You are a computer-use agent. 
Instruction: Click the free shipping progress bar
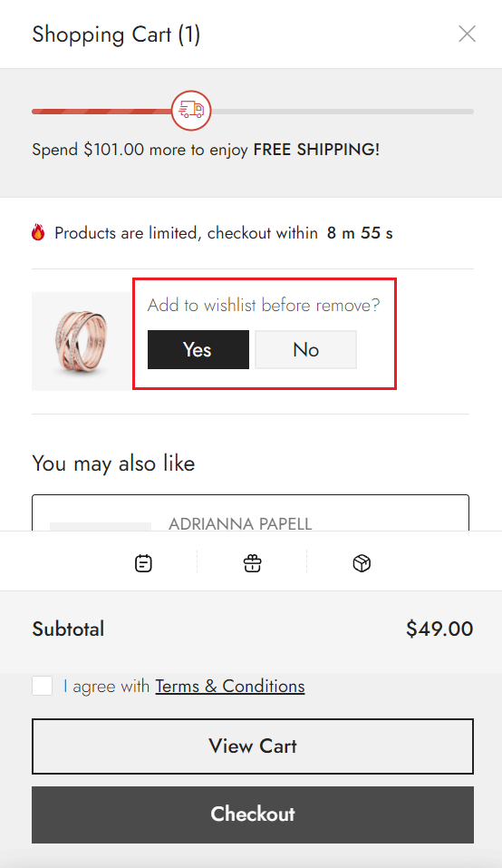tap(253, 112)
